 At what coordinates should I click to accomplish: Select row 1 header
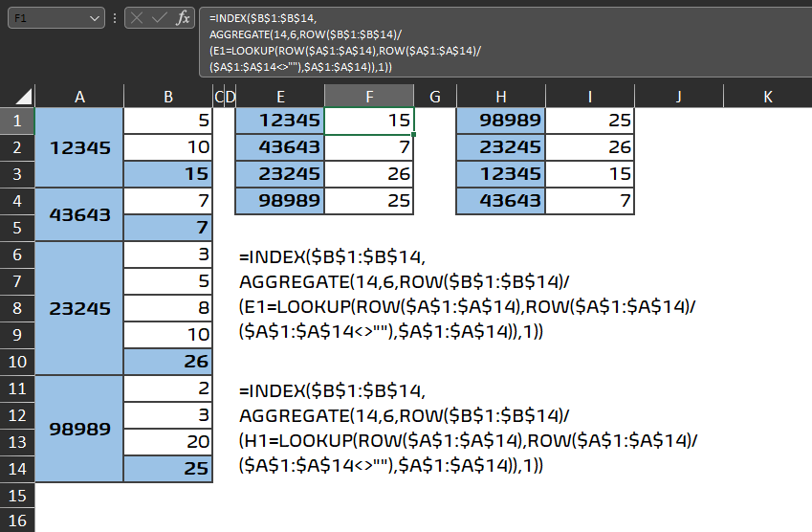tap(17, 121)
